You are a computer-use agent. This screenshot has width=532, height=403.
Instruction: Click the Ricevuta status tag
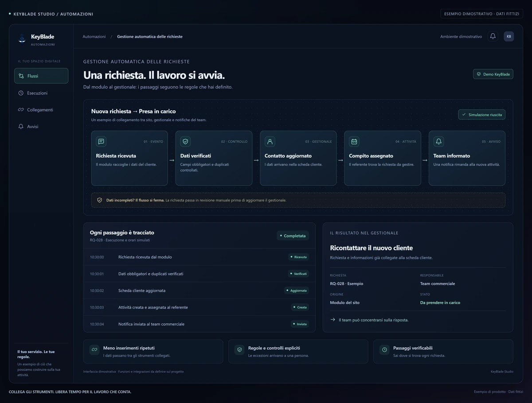pyautogui.click(x=298, y=257)
